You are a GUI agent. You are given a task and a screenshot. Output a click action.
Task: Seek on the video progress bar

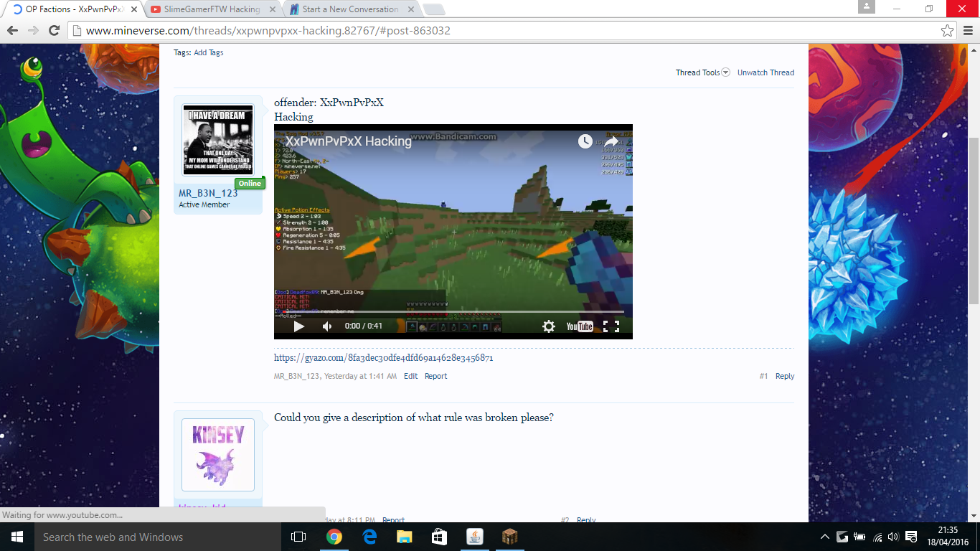pos(453,311)
